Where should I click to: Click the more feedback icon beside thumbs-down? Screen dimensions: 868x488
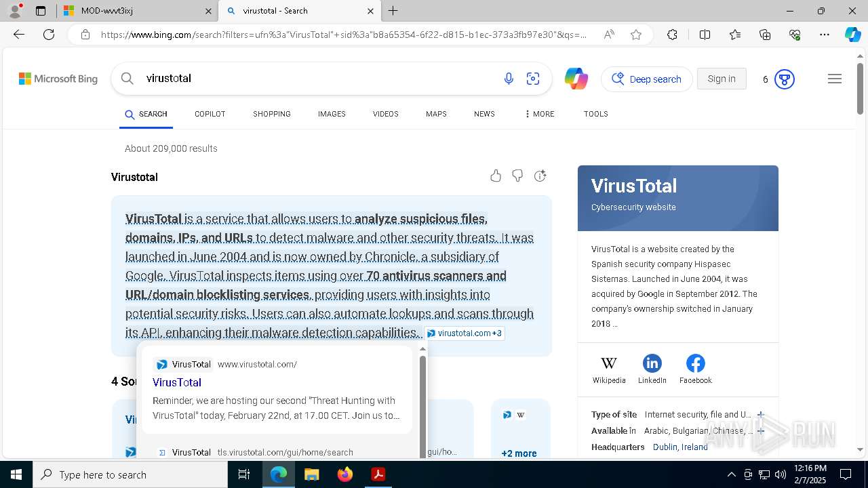tap(540, 176)
